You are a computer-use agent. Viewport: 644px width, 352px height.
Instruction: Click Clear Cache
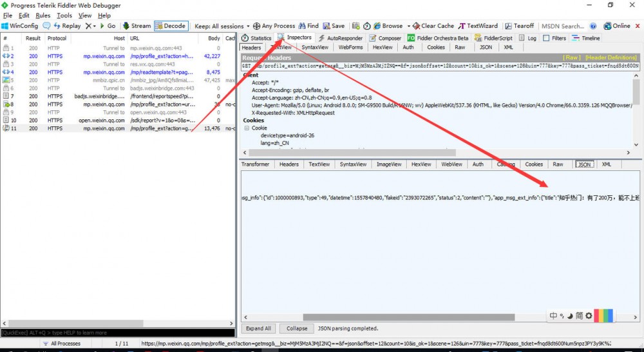pyautogui.click(x=433, y=26)
